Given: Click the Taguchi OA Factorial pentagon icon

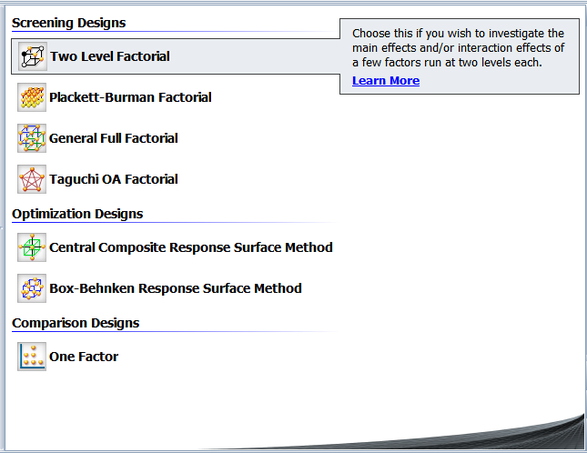Looking at the screenshot, I should tap(32, 179).
